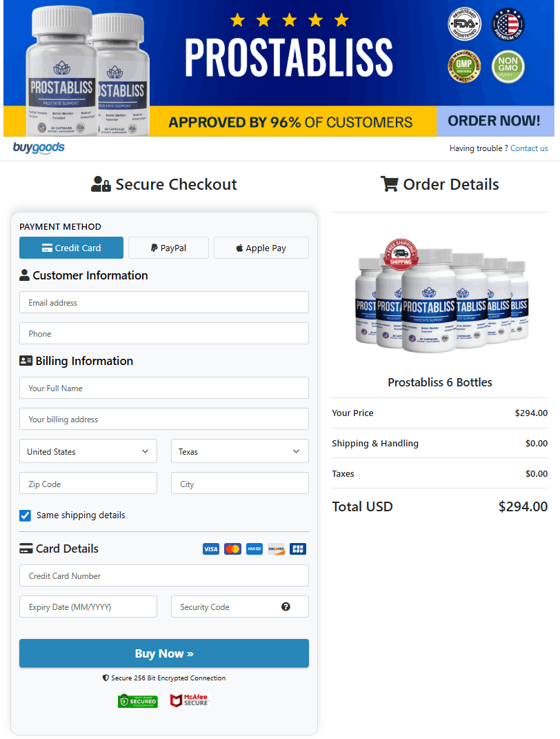Uncheck the Same shipping details checkbox

26,515
